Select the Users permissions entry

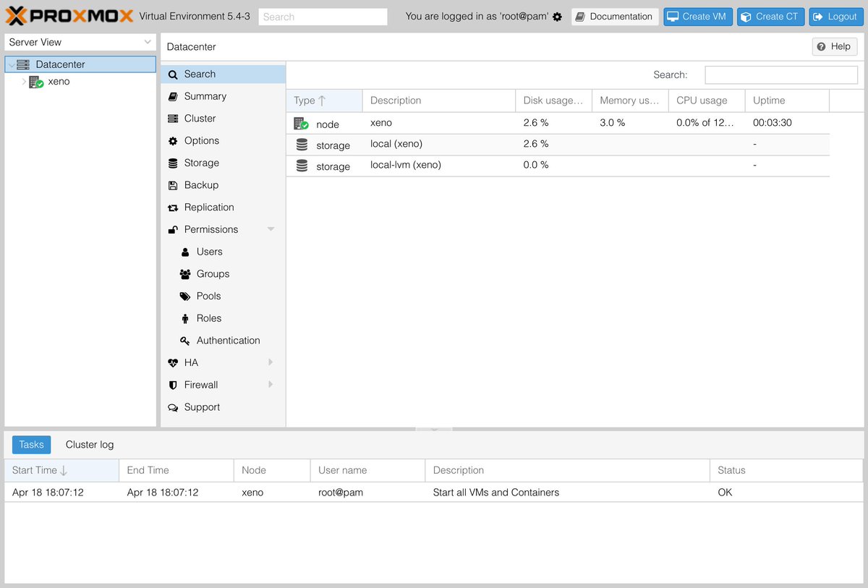pos(209,252)
